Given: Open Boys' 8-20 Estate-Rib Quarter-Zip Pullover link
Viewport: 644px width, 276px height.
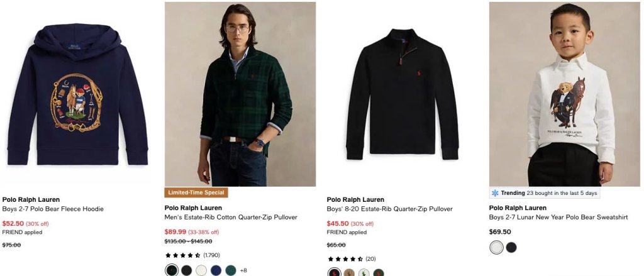Looking at the screenshot, I should point(390,209).
